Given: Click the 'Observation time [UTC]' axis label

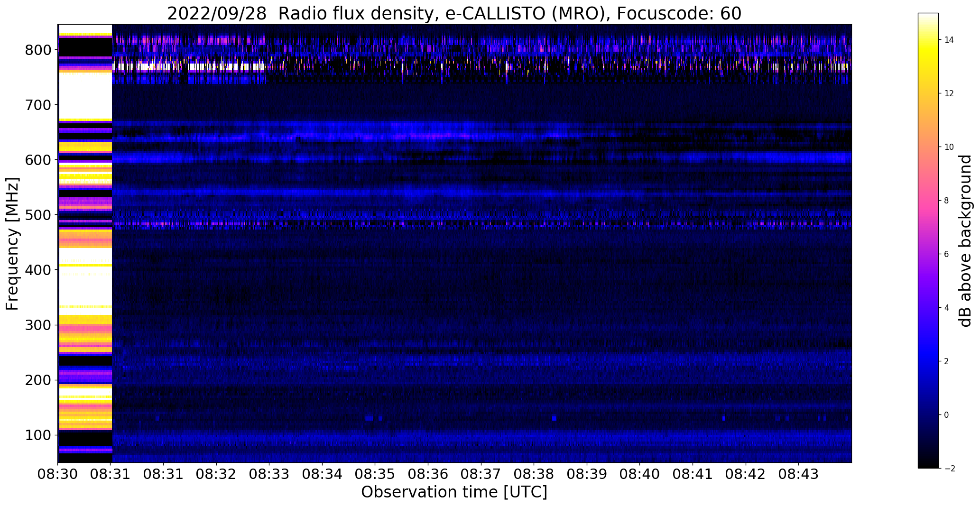Looking at the screenshot, I should click(454, 492).
